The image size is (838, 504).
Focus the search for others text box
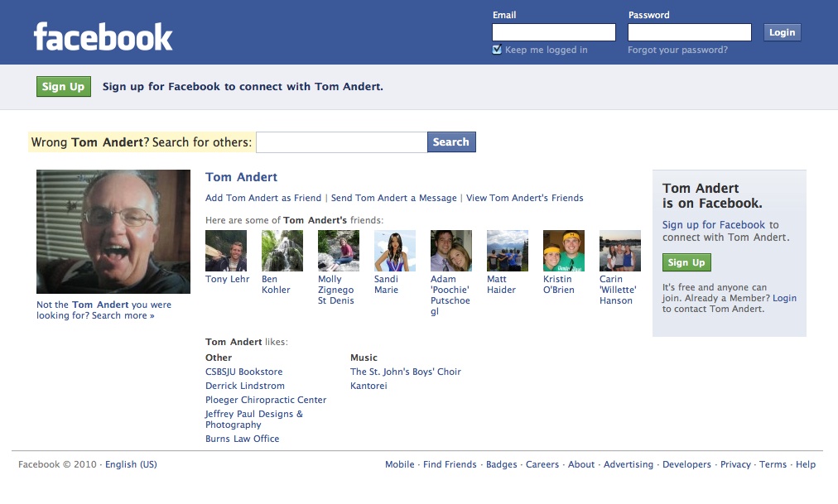pos(341,142)
